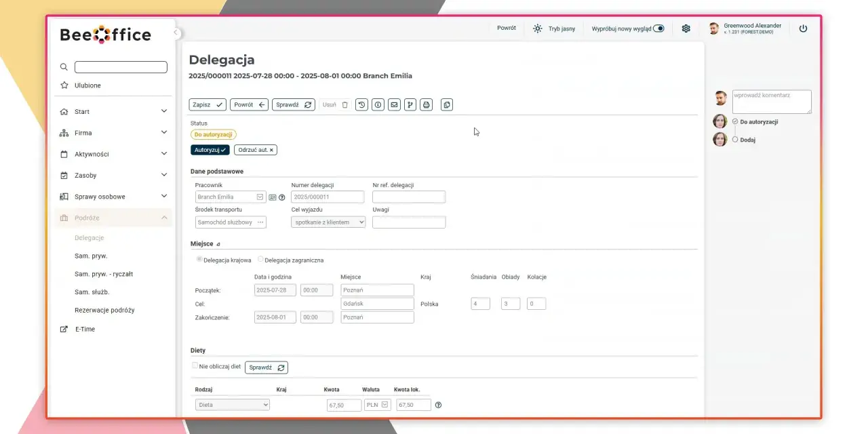Open the workflow branch icon
Viewport: 868px width, 434px height.
[x=410, y=104]
